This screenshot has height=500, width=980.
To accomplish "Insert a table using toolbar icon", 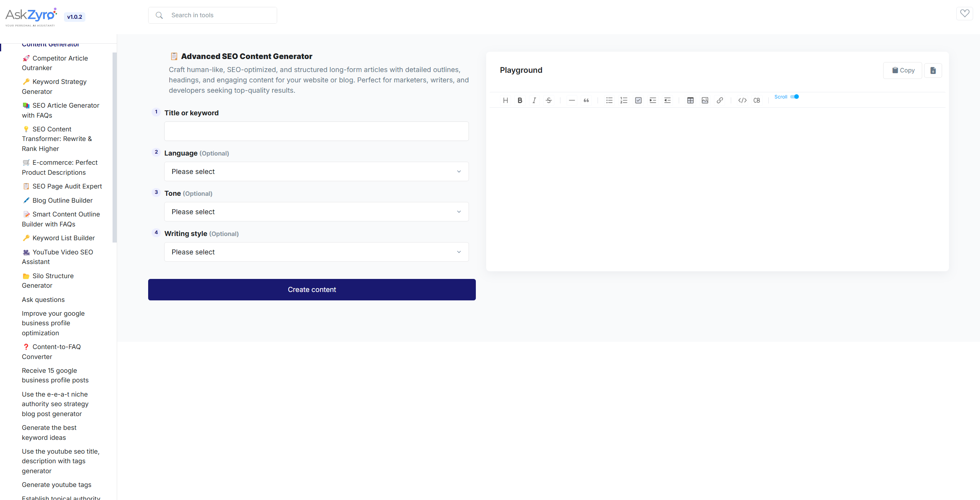I will pos(690,100).
